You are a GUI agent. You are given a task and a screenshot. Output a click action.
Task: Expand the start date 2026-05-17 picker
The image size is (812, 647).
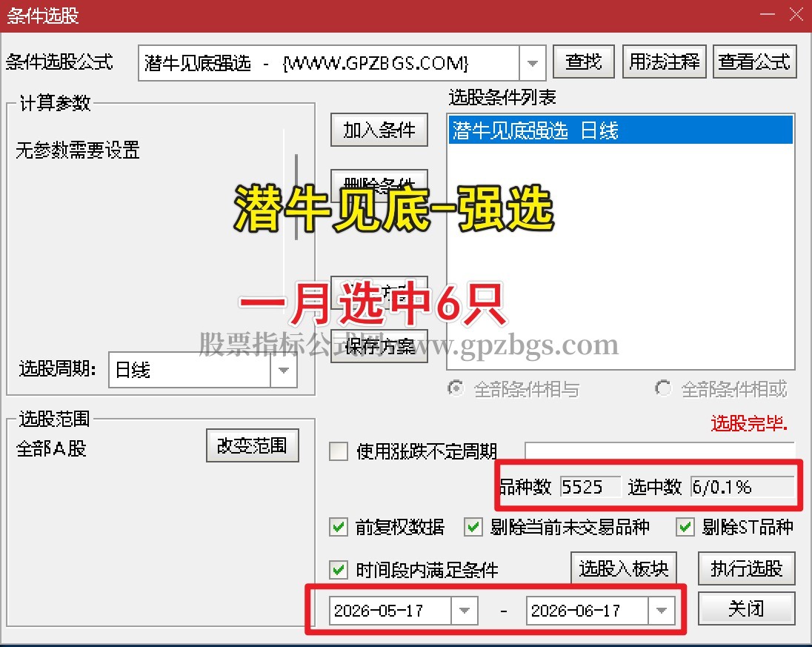pyautogui.click(x=464, y=610)
